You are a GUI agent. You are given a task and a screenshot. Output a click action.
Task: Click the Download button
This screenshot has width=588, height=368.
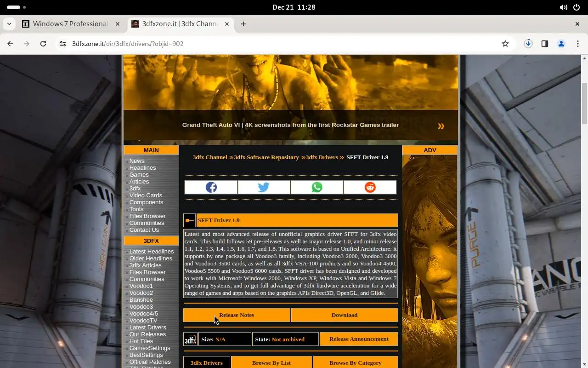[x=345, y=315]
